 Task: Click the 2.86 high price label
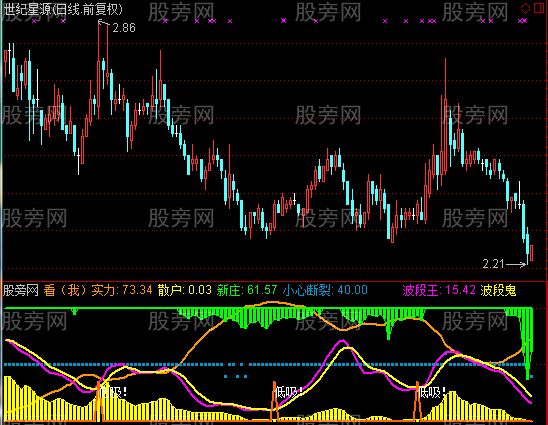pos(124,28)
